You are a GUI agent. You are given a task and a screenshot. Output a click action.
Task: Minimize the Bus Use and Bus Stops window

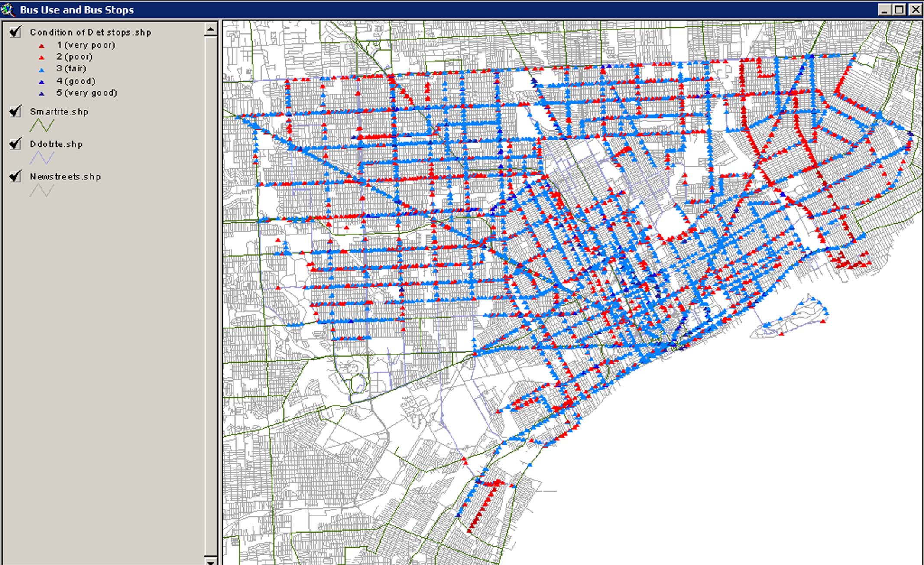coord(884,10)
